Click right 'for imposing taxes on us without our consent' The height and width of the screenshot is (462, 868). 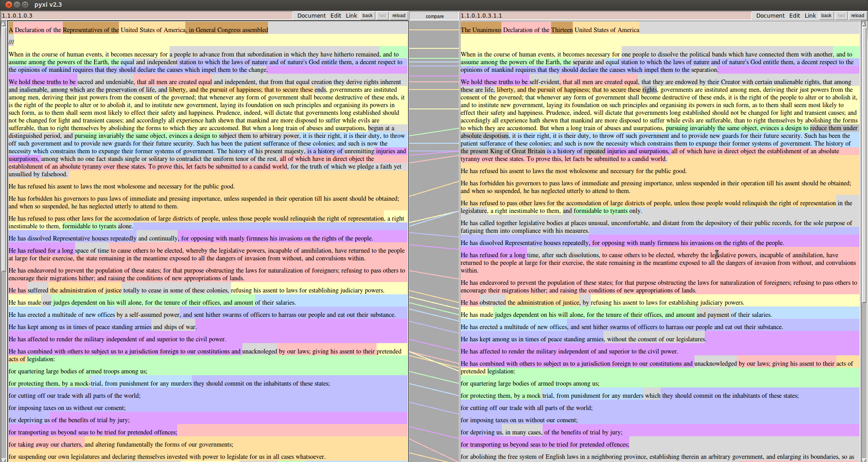pos(519,420)
